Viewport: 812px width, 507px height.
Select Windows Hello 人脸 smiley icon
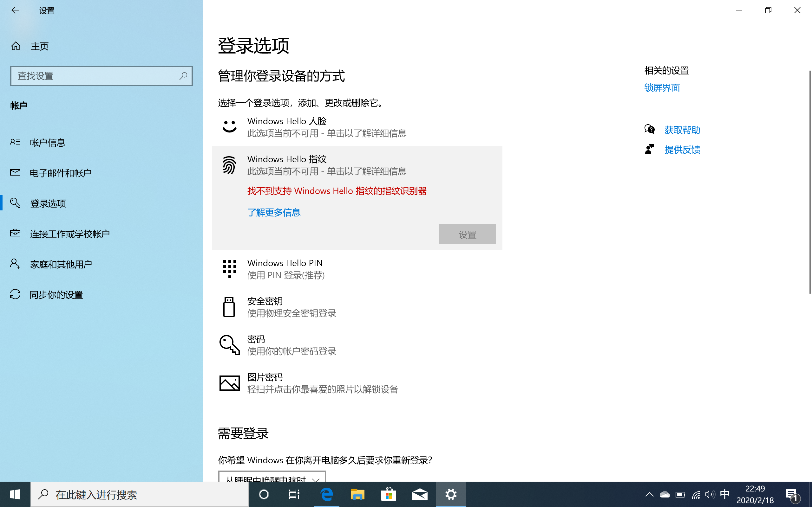click(229, 127)
